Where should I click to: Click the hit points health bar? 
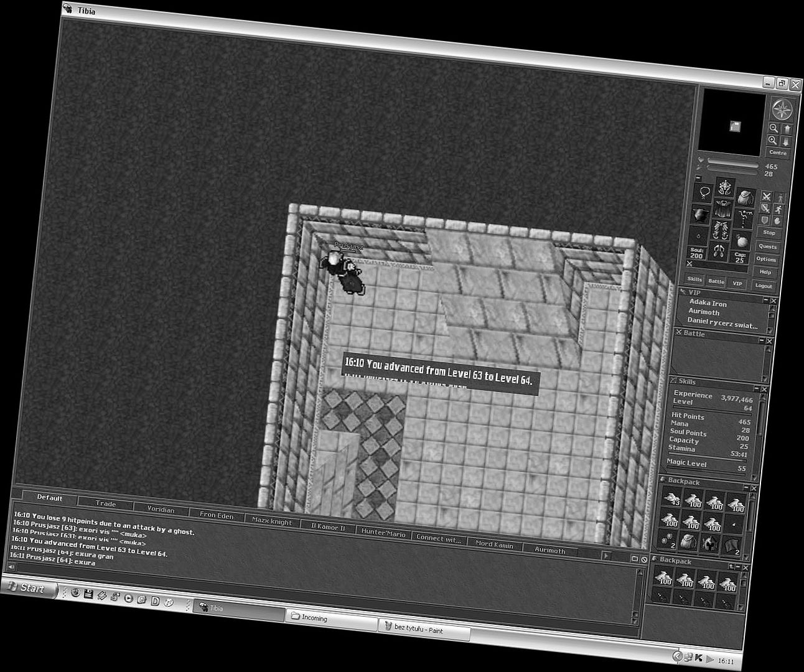point(732,162)
